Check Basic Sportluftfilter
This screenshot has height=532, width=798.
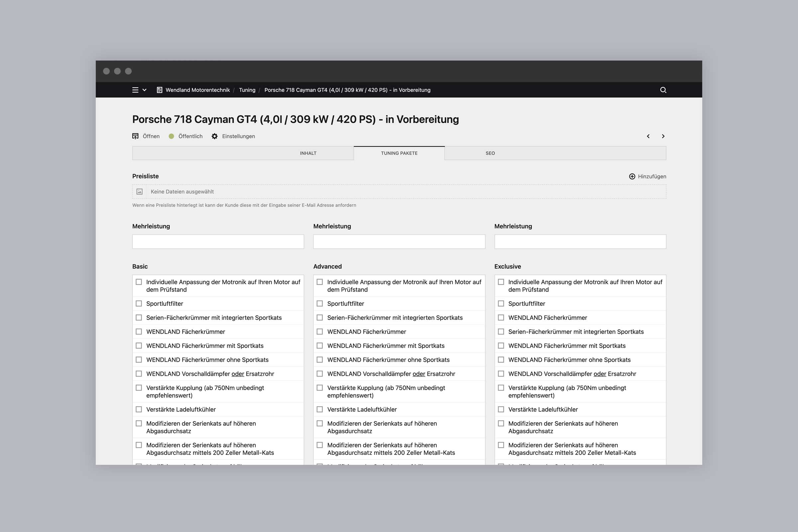[x=139, y=304]
